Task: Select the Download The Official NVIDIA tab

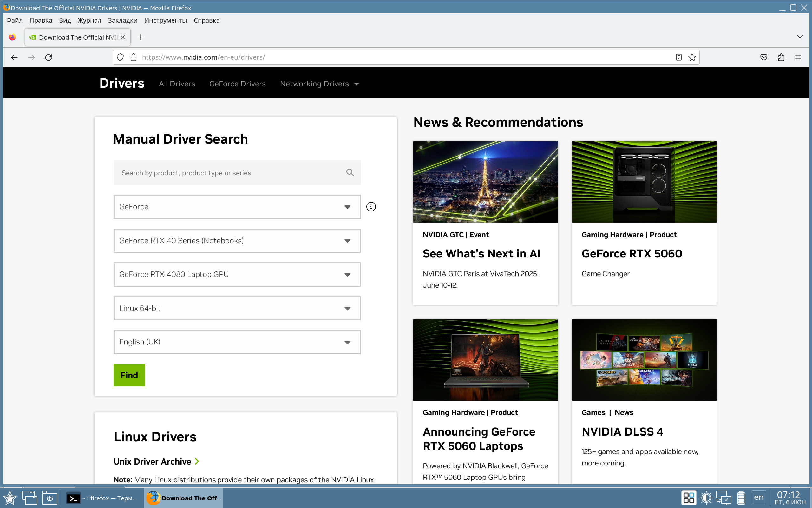Action: [x=77, y=37]
